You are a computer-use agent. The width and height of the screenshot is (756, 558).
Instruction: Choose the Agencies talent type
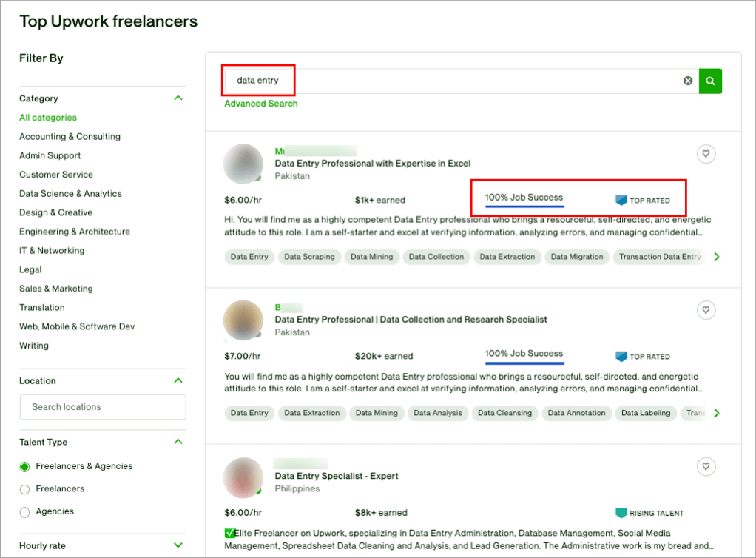25,512
